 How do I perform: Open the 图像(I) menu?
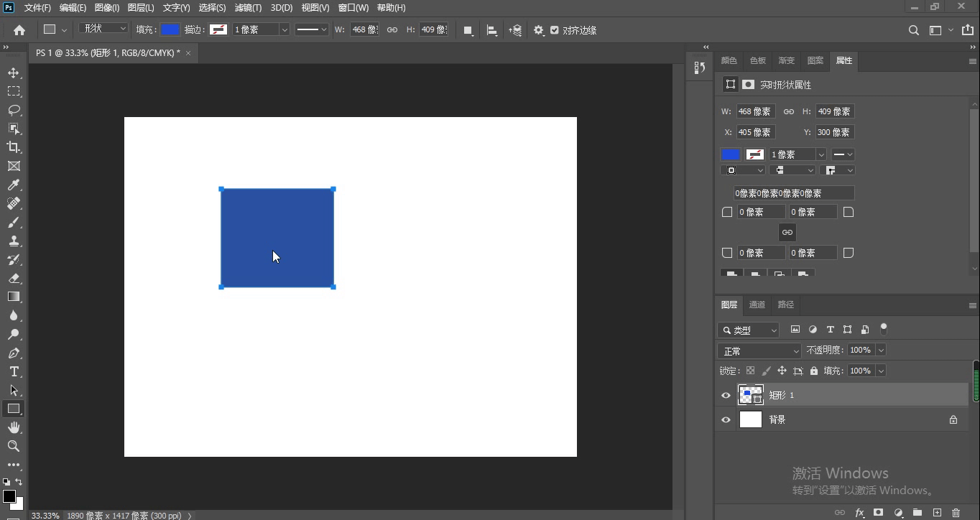[x=107, y=7]
